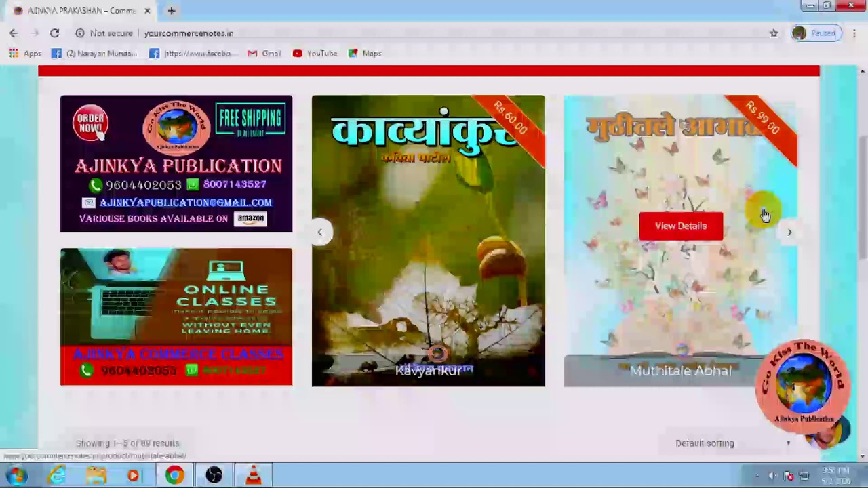868x488 pixels.
Task: Click the Muthitale Abhal product title
Action: tap(681, 371)
